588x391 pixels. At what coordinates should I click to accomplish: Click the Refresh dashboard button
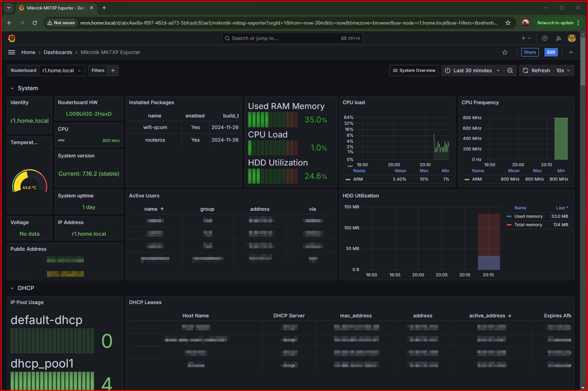click(536, 70)
